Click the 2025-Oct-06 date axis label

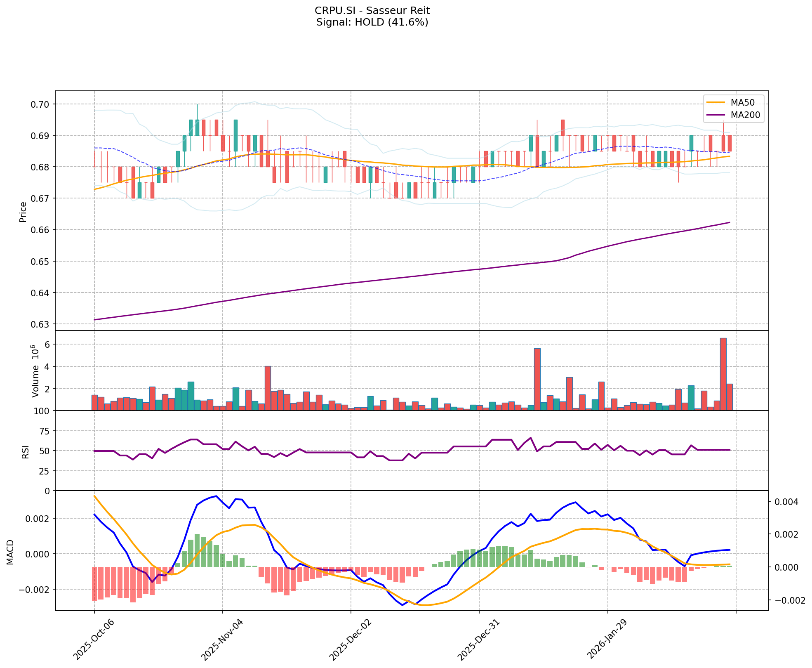94,639
